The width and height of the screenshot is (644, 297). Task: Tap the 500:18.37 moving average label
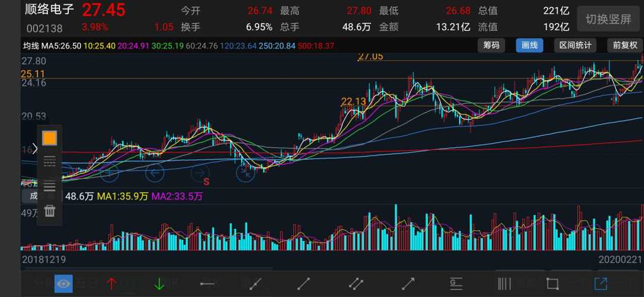tap(316, 46)
